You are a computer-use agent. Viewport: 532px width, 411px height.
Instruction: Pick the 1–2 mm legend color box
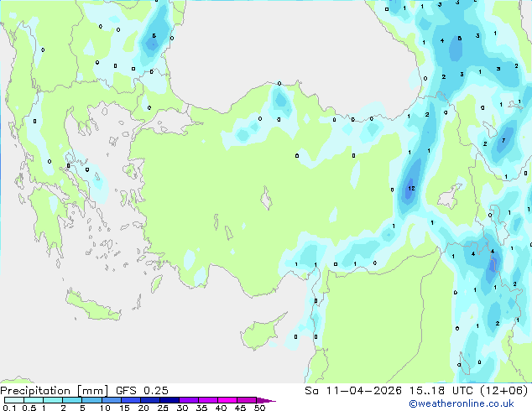(x=53, y=400)
